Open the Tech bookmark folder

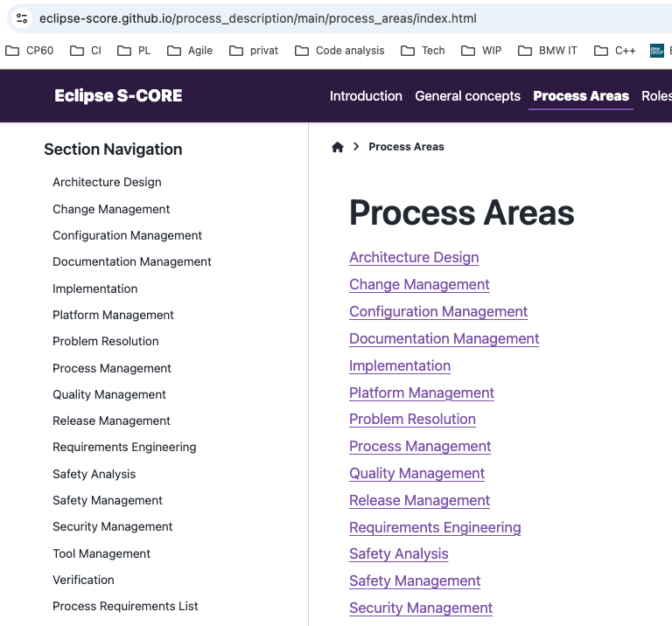coord(423,51)
